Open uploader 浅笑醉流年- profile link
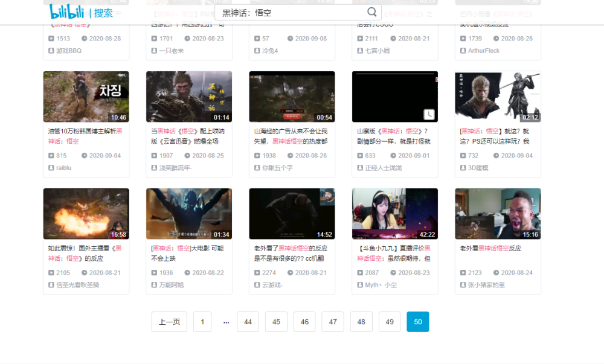Image resolution: width=604 pixels, height=364 pixels. coord(176,168)
